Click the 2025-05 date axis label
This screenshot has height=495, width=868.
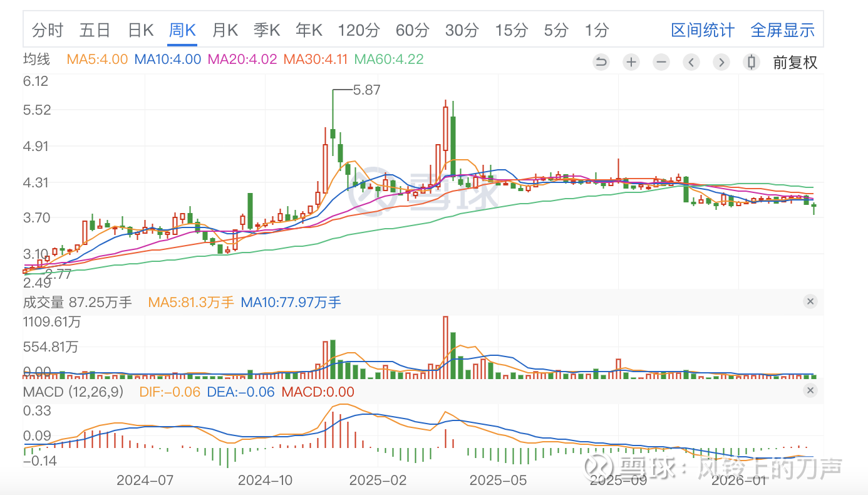point(499,481)
